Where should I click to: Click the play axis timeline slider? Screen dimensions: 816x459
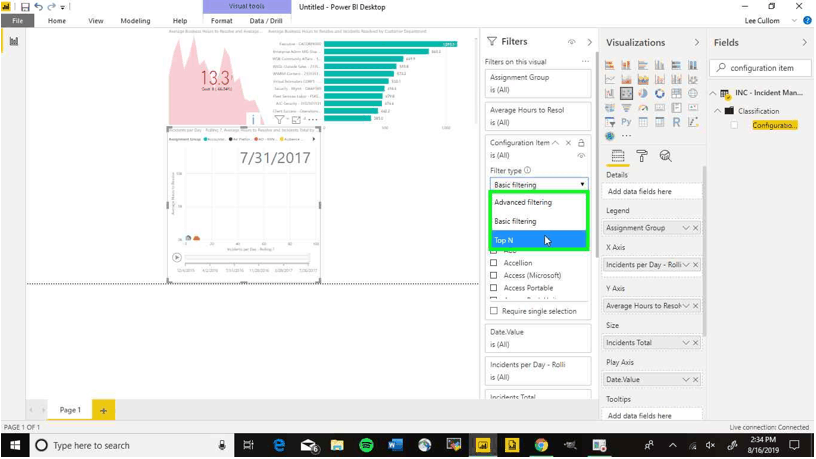(x=247, y=258)
